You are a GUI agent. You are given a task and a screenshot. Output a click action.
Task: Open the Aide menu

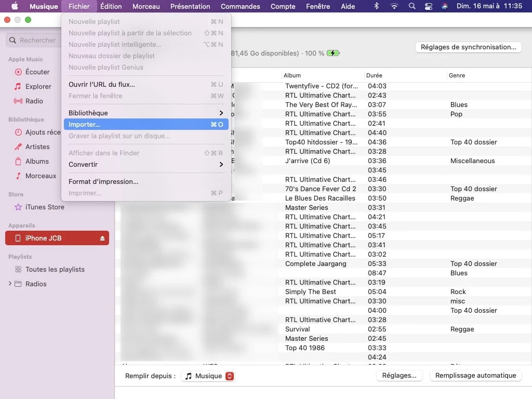point(348,6)
